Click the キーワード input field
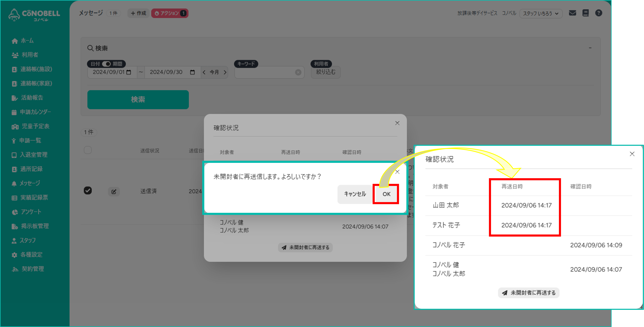The height and width of the screenshot is (327, 644). (269, 72)
